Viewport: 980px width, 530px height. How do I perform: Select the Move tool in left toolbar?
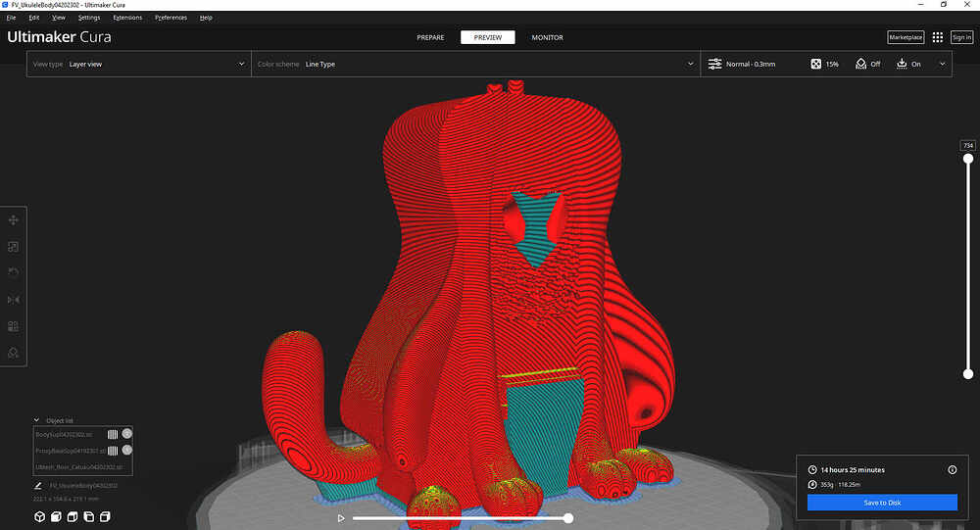coord(13,220)
